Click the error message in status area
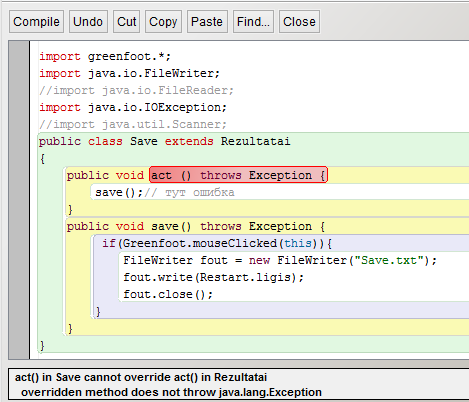 (168, 385)
